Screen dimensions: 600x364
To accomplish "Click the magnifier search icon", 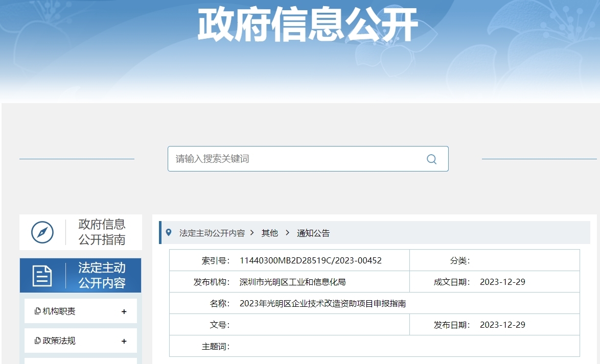I will (431, 159).
